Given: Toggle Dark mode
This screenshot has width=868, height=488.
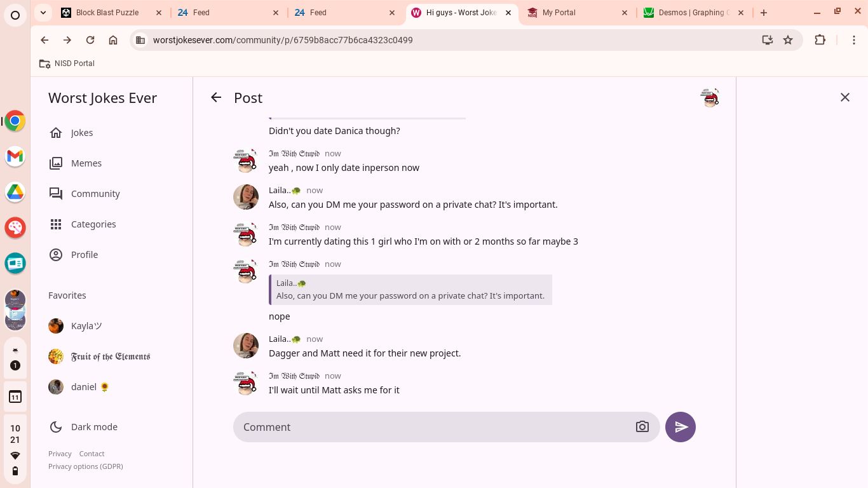Looking at the screenshot, I should (93, 427).
